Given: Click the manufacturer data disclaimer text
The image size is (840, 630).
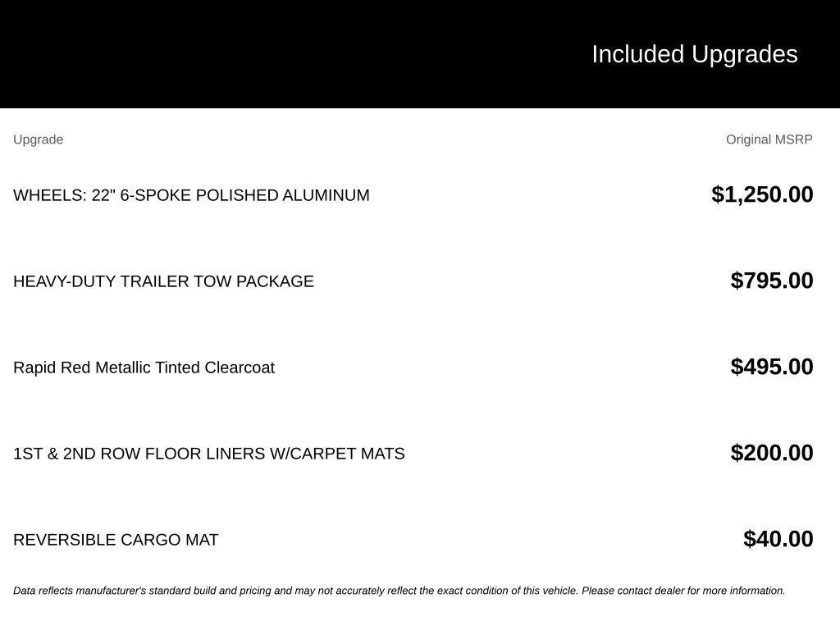Looking at the screenshot, I should tap(399, 591).
